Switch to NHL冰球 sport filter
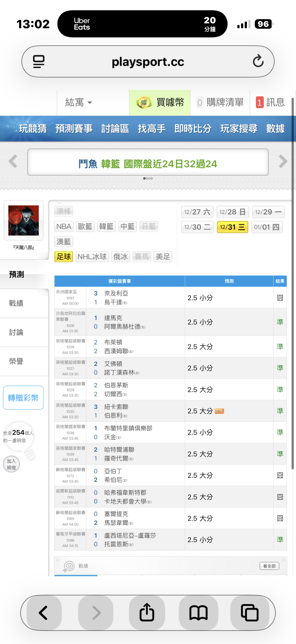 pos(92,257)
